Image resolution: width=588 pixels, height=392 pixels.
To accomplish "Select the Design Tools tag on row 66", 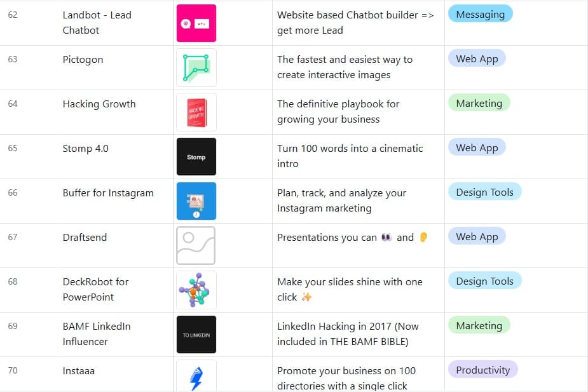I will pos(484,191).
